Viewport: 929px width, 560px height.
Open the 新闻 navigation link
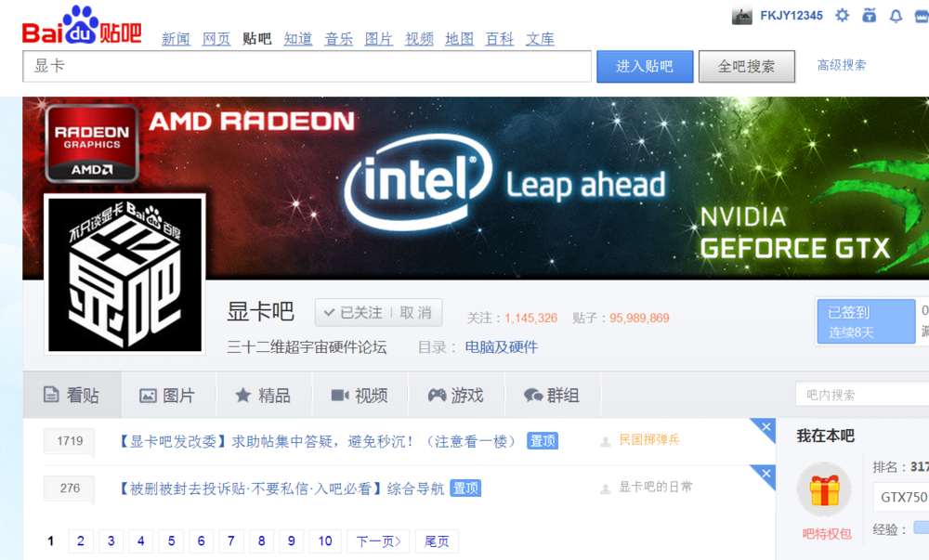(x=176, y=39)
